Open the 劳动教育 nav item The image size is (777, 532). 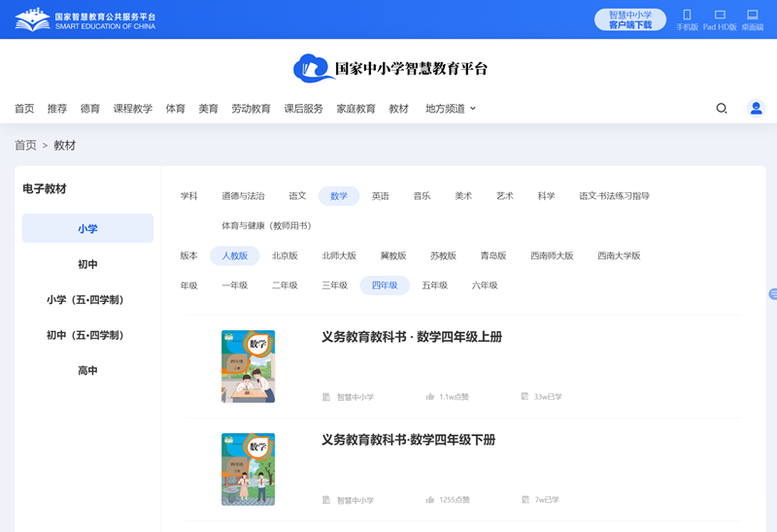tap(252, 109)
